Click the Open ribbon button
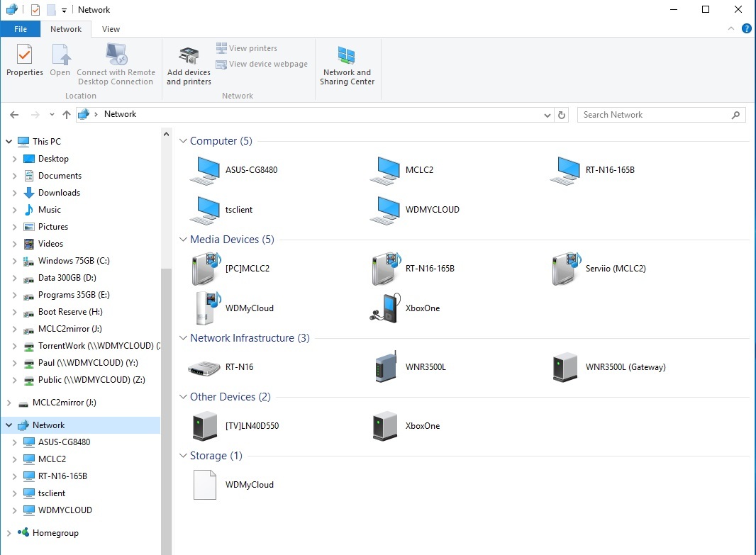This screenshot has width=756, height=555. point(60,60)
